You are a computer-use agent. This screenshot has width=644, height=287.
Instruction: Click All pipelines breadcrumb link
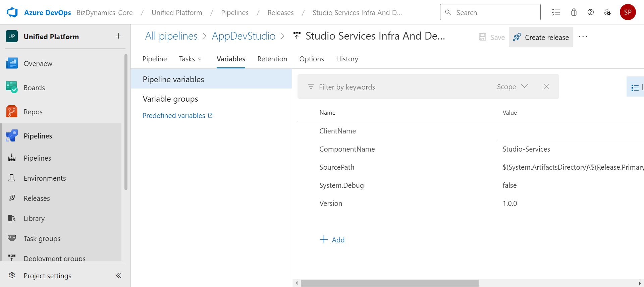(171, 36)
